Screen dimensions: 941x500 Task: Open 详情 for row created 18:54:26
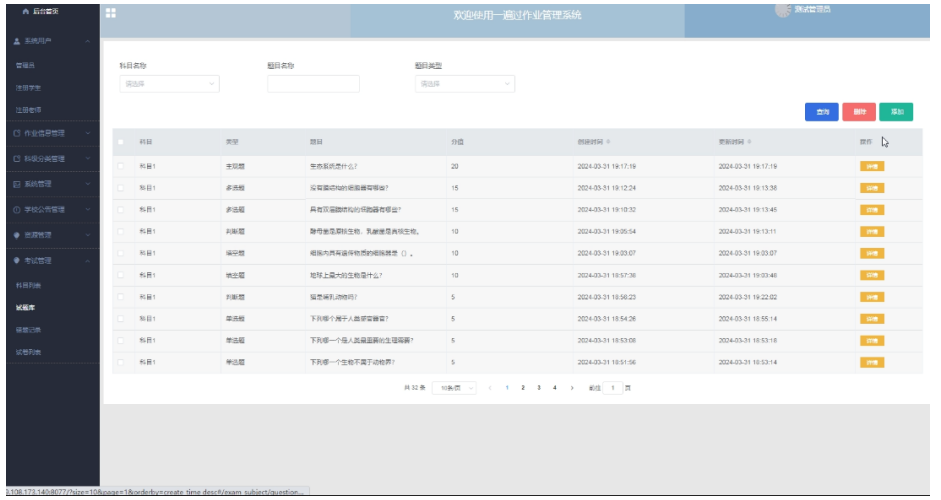(872, 319)
